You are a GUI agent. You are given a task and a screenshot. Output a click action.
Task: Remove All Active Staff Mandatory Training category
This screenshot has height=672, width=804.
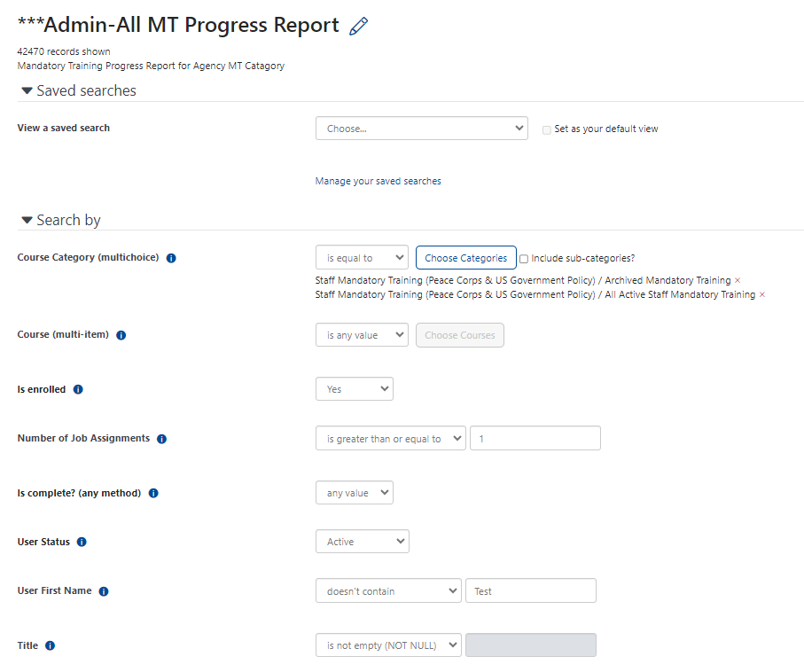tap(762, 295)
